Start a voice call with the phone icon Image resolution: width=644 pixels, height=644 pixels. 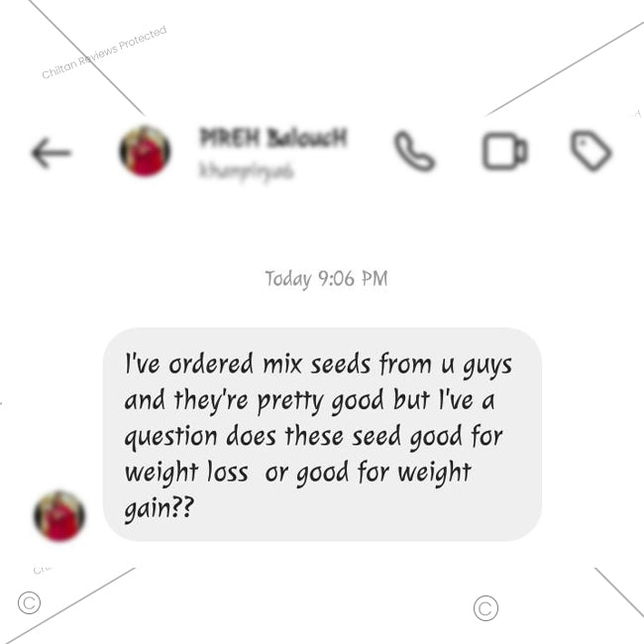point(414,151)
